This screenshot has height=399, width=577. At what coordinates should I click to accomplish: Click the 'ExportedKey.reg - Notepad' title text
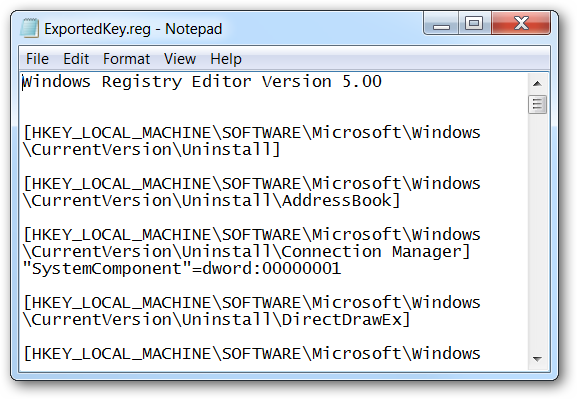(133, 29)
